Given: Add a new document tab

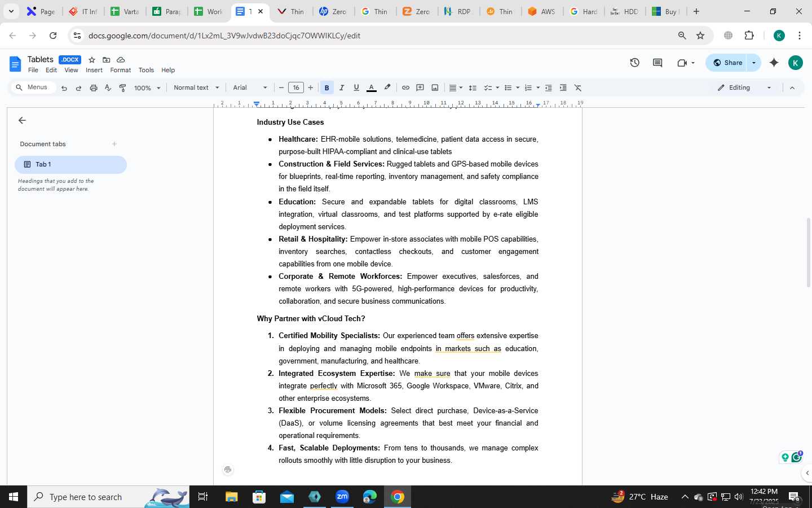Looking at the screenshot, I should 114,144.
